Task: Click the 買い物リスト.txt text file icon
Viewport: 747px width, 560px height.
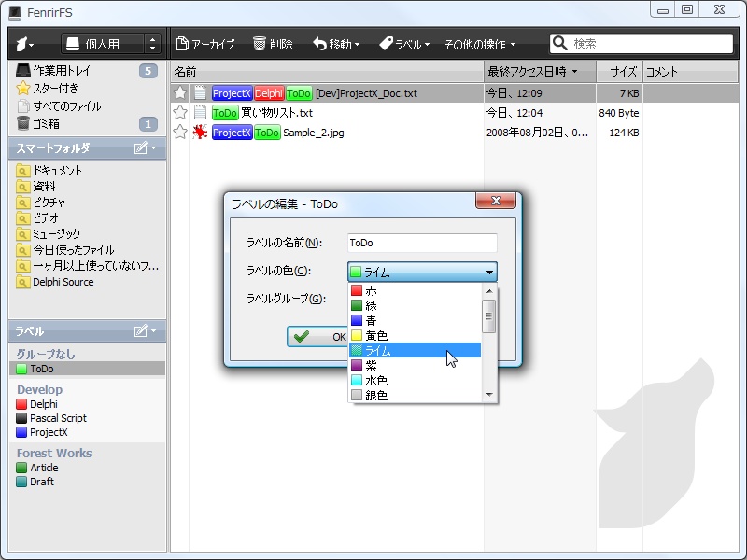Action: click(200, 113)
